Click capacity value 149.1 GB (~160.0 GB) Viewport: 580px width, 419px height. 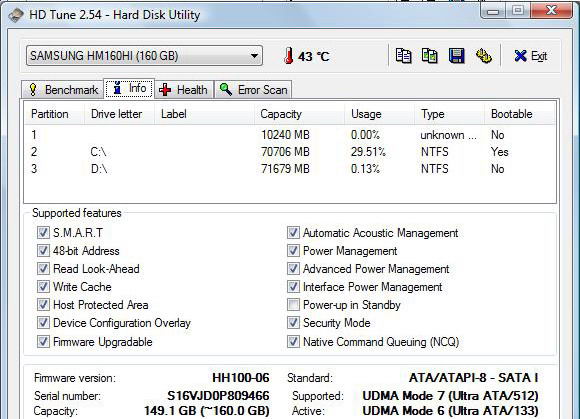tap(207, 411)
